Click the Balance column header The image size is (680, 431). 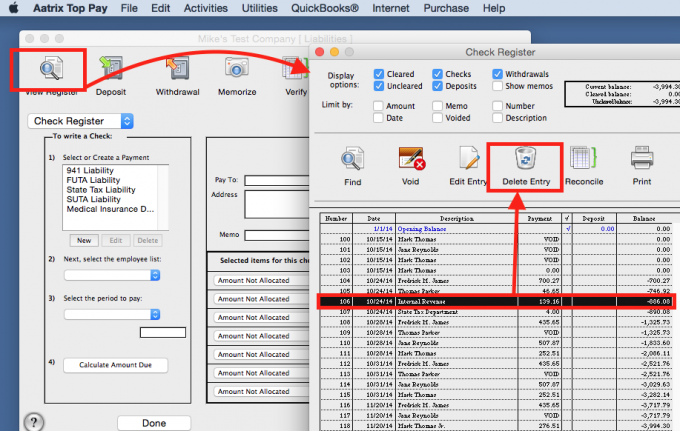644,219
